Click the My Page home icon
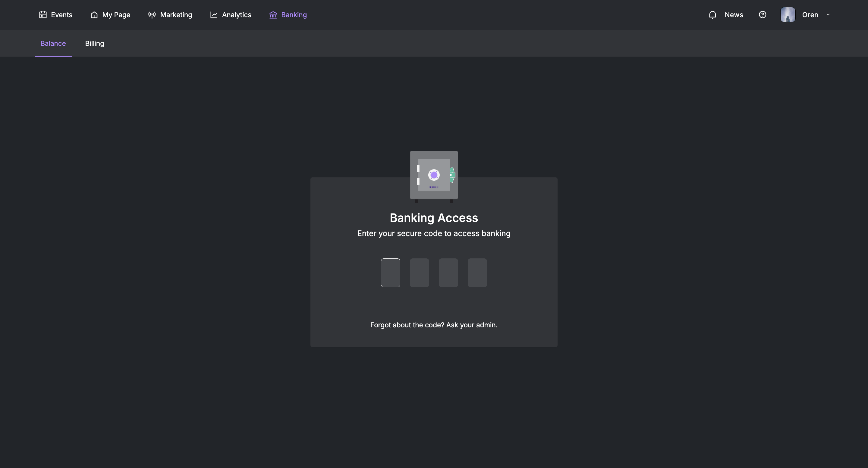This screenshot has height=468, width=868. pyautogui.click(x=94, y=15)
